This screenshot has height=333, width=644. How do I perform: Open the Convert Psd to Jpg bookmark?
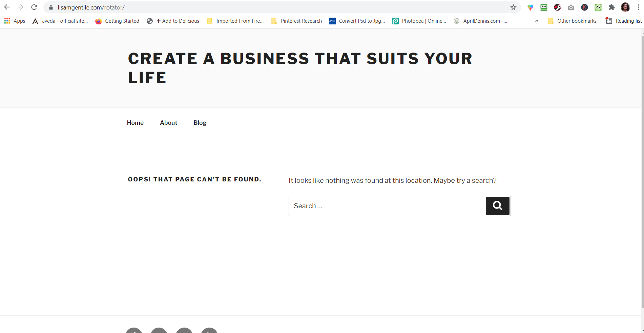tap(357, 21)
